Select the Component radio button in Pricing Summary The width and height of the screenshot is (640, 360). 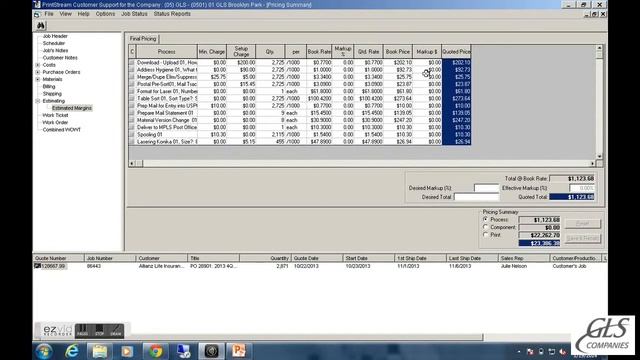485,227
